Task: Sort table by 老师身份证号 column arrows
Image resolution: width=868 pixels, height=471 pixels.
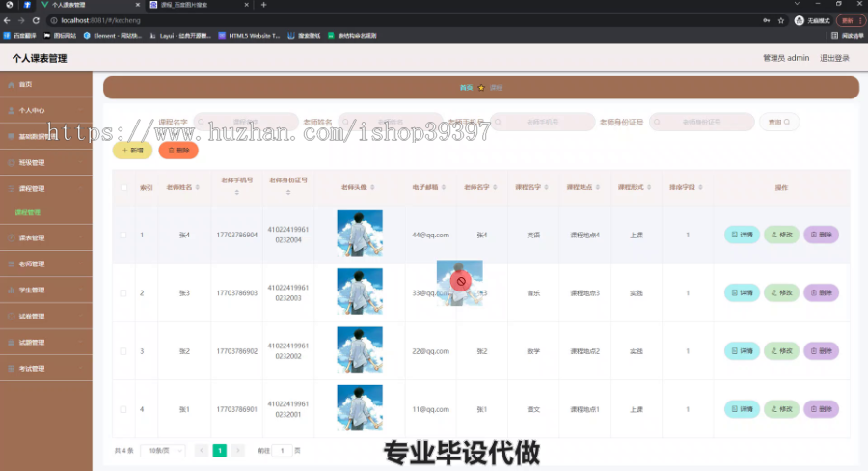Action: (x=288, y=192)
